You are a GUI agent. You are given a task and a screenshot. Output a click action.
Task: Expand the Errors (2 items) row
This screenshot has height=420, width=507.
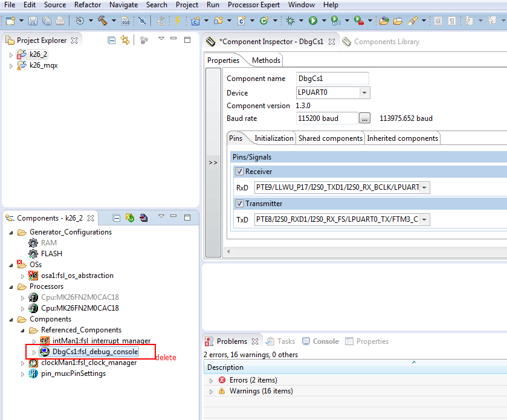211,381
